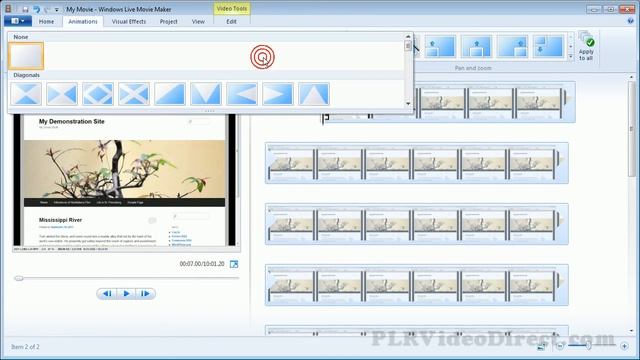Click Apply to all pan and zoom

586,47
